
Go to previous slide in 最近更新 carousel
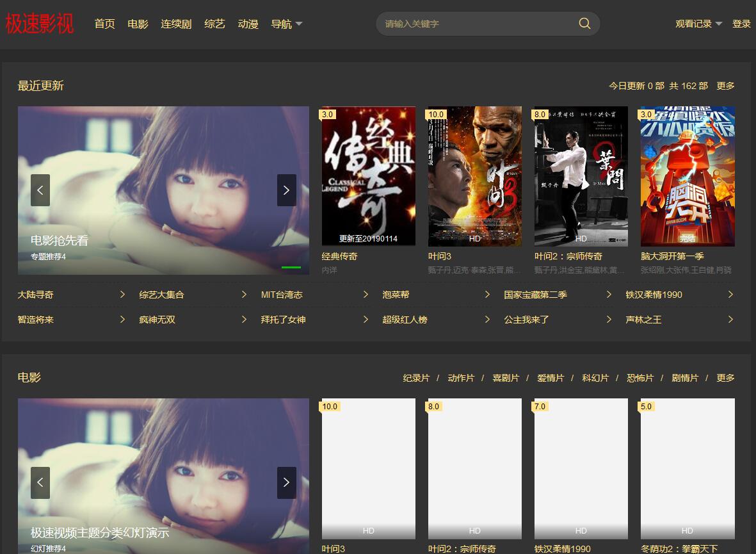pos(40,190)
